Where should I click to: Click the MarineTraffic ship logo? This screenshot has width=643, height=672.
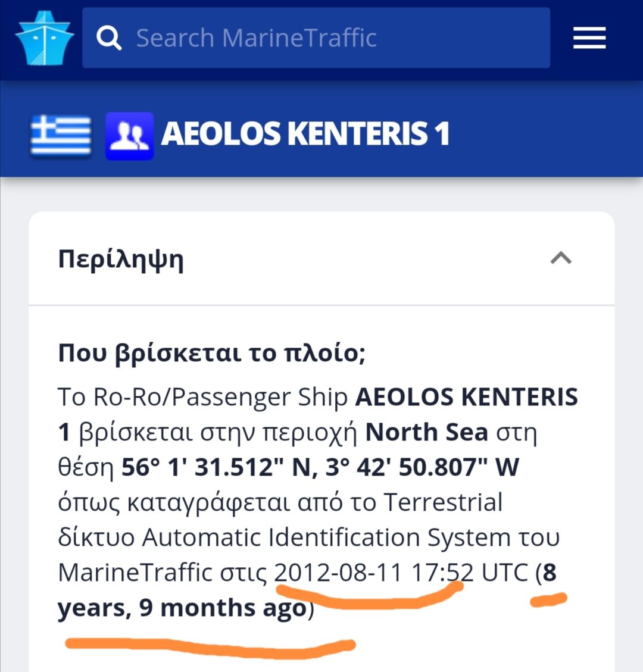coord(44,38)
